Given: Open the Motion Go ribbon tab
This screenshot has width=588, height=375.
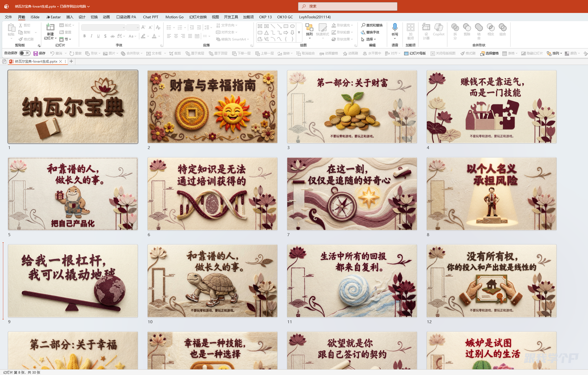Looking at the screenshot, I should point(174,17).
